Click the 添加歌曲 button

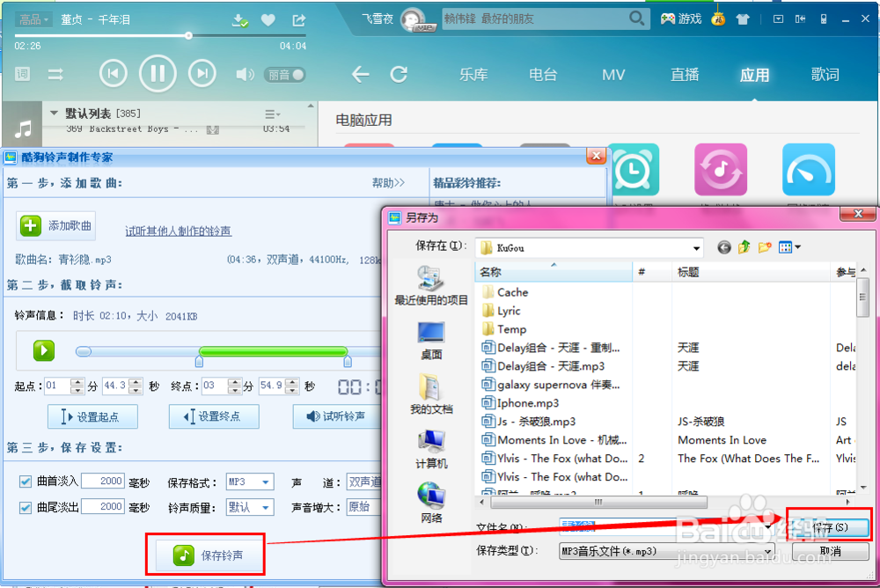point(55,225)
